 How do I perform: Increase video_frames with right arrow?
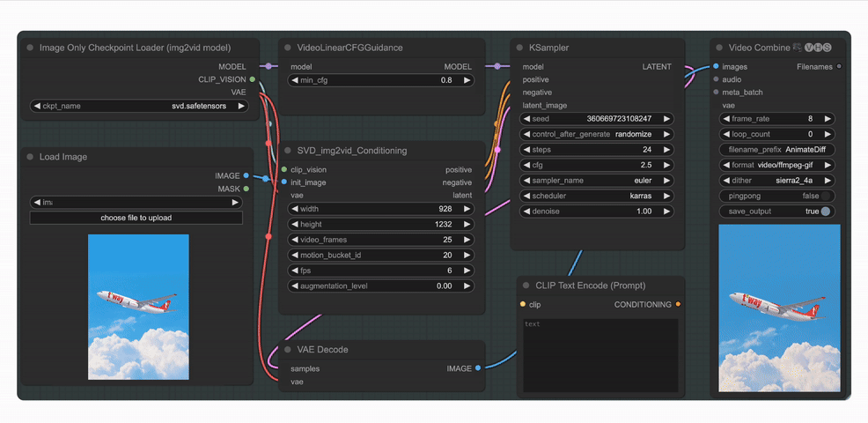coord(467,240)
